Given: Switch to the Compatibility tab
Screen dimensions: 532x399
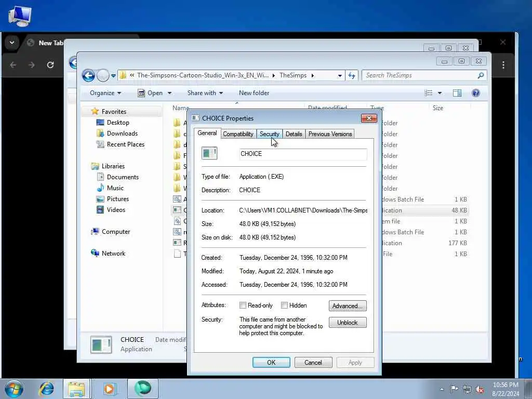Looking at the screenshot, I should click(238, 134).
